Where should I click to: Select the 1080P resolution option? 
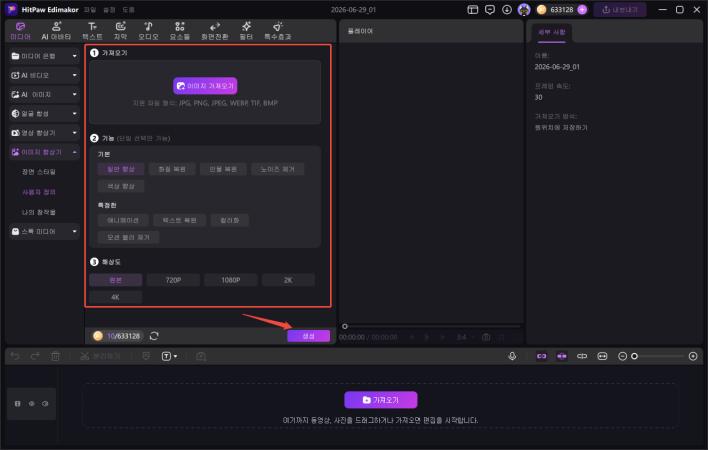click(x=231, y=280)
